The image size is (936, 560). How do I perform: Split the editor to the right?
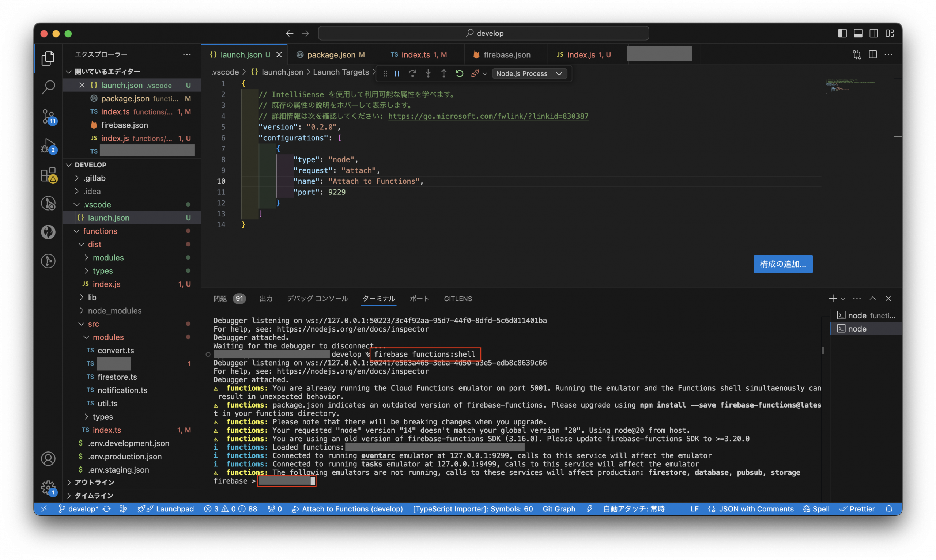pyautogui.click(x=873, y=55)
